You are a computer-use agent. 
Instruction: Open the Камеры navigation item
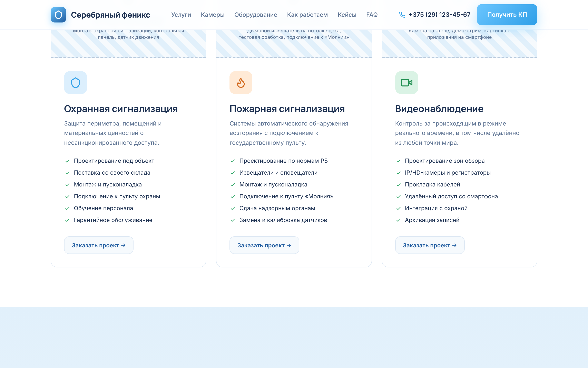213,15
